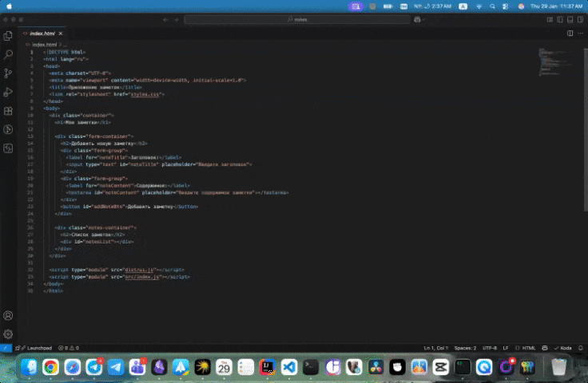Screen dimensions: 588x383
Task: Open the Source Control view
Action: [8, 73]
